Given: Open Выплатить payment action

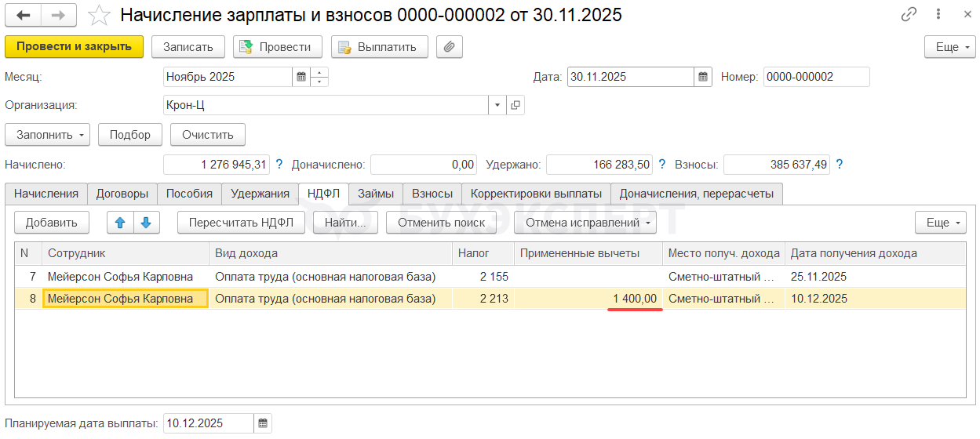Looking at the screenshot, I should tap(379, 46).
